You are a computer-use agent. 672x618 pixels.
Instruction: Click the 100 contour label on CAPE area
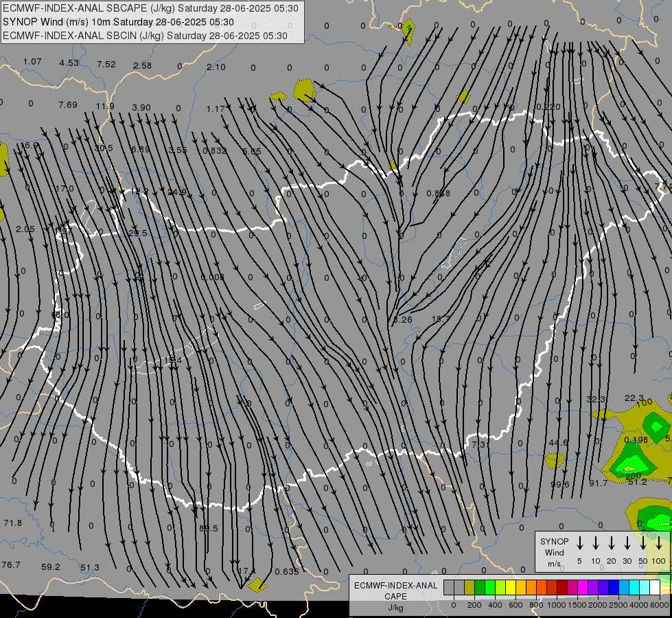click(644, 403)
